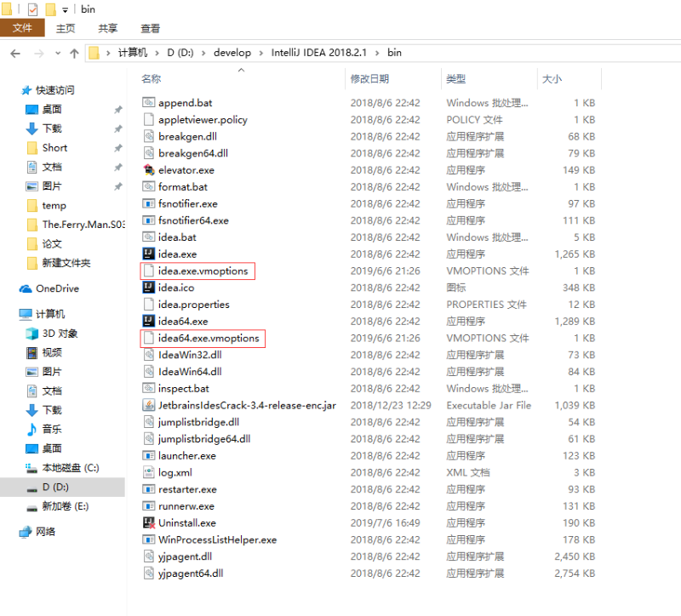Click the 计算机 icon in navigation pane
Viewport: 681px width, 616px height.
(26, 314)
